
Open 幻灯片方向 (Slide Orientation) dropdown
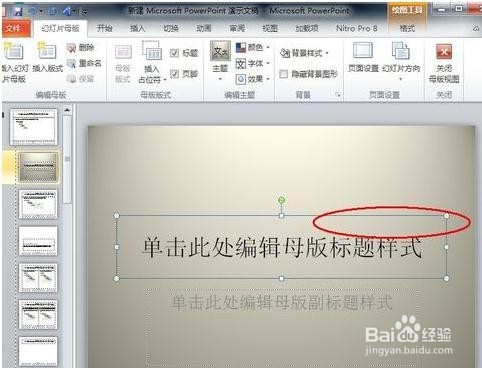point(401,62)
